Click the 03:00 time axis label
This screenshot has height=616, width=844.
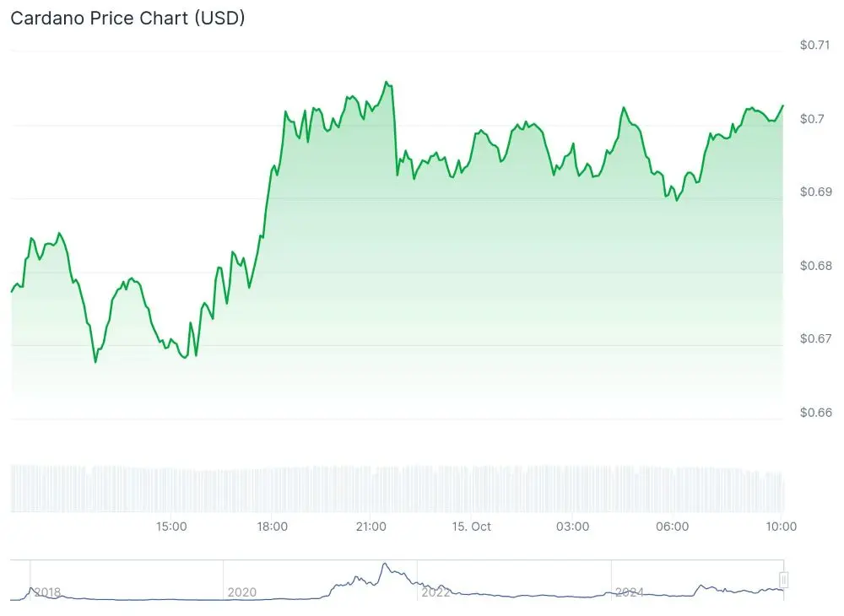[x=572, y=527]
